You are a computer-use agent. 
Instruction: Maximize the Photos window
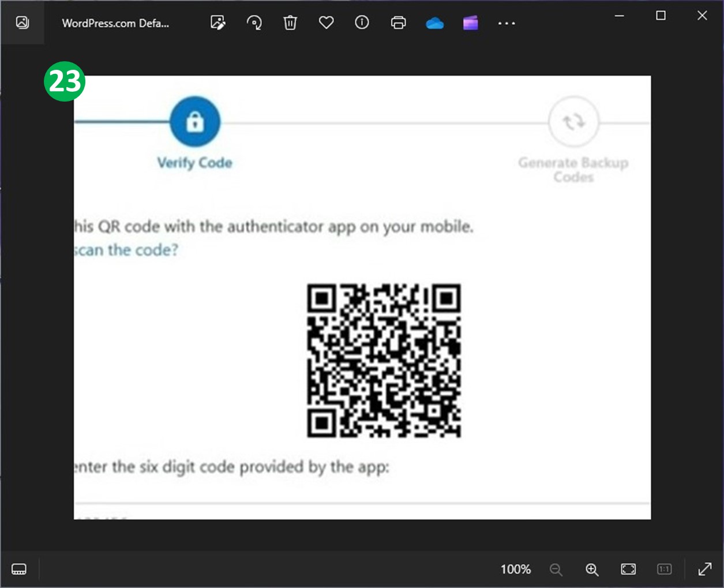point(661,16)
